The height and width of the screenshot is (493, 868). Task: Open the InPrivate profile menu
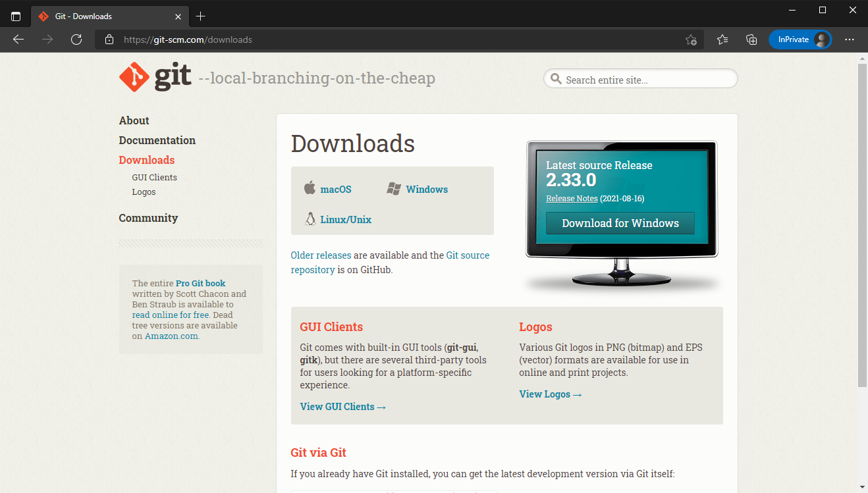800,39
